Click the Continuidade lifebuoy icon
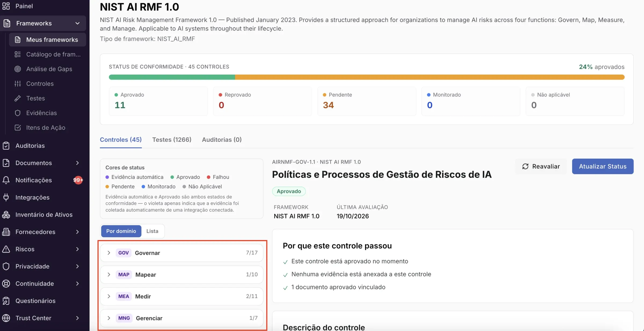 (6, 283)
